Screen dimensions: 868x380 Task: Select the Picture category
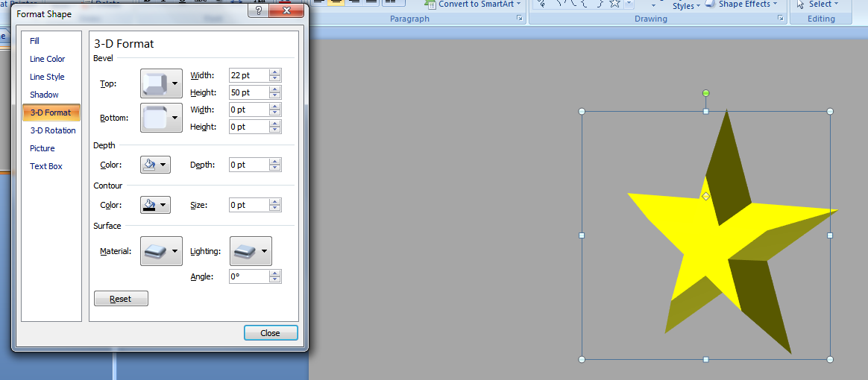click(42, 148)
